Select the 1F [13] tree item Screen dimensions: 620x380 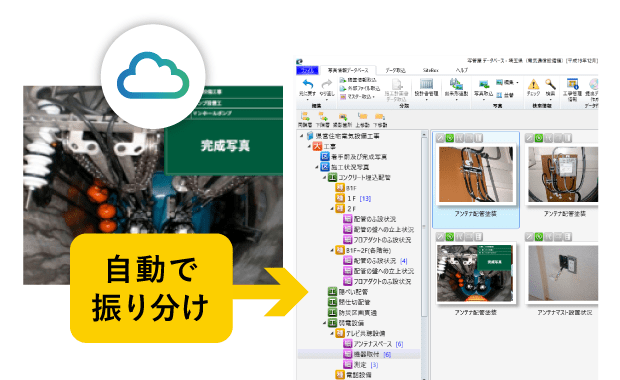pyautogui.click(x=353, y=198)
